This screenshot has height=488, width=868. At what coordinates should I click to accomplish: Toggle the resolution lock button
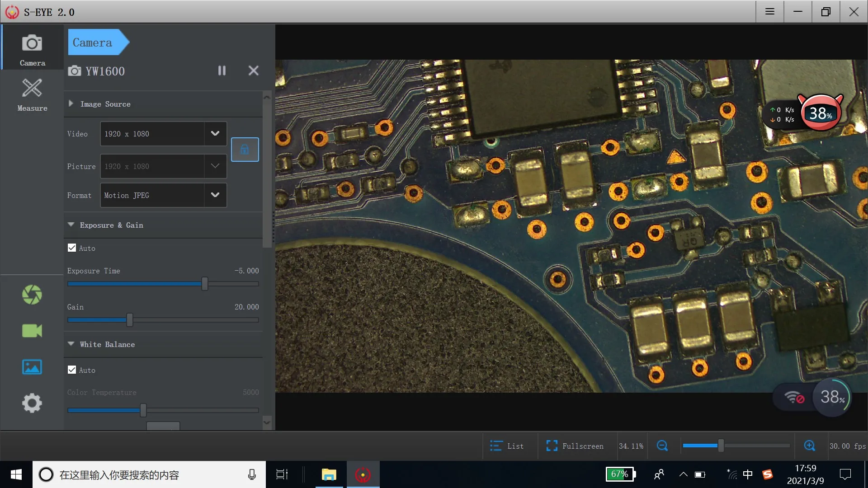pos(245,150)
